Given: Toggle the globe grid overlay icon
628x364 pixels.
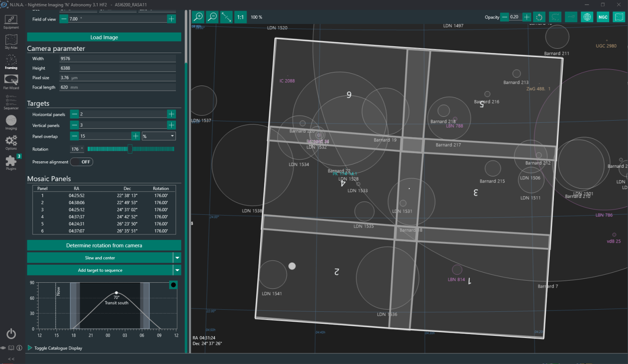Looking at the screenshot, I should click(587, 17).
